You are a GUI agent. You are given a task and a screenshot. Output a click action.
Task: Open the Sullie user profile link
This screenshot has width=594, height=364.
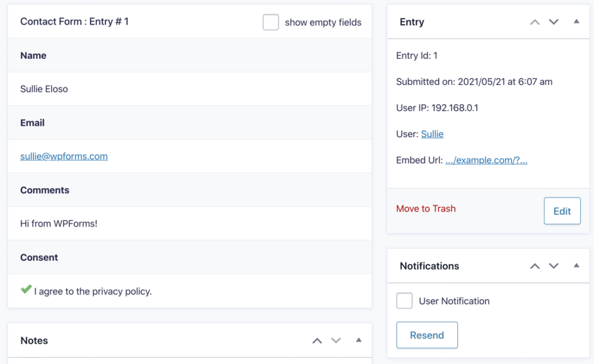point(432,133)
